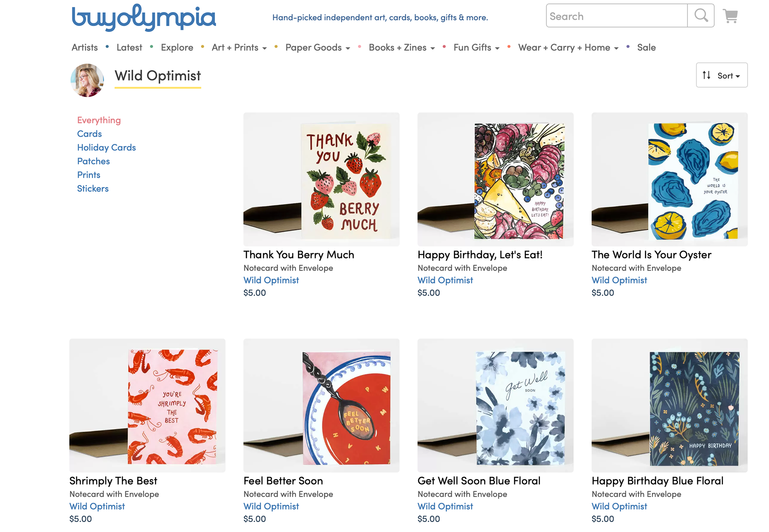Go to the Artists page
Screen dimensions: 769x532
tap(85, 48)
